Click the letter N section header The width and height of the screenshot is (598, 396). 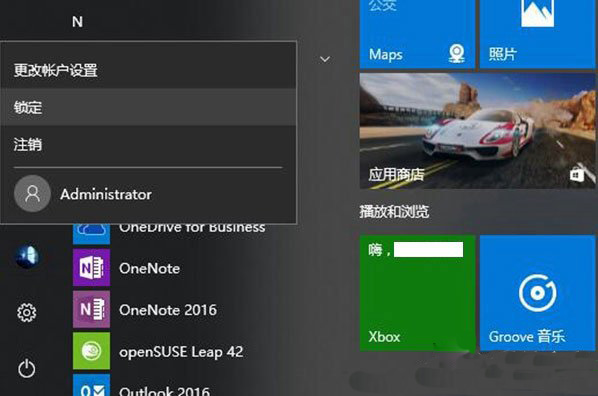[x=77, y=22]
